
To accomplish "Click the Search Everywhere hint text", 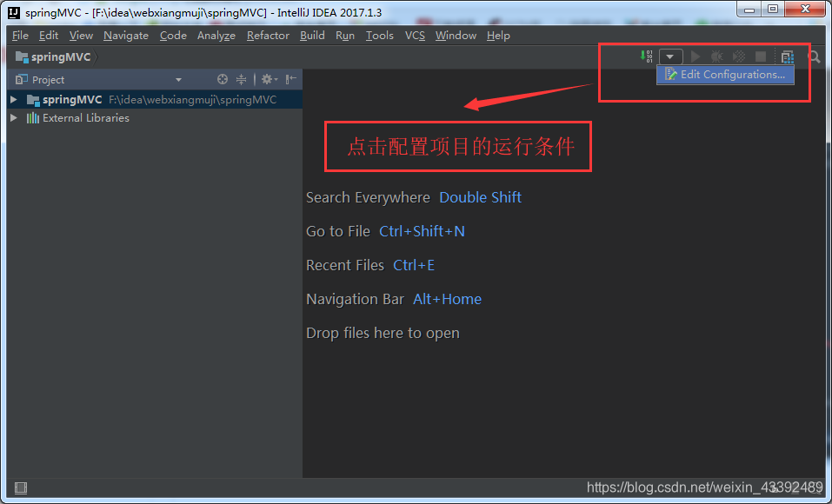I will pos(369,197).
